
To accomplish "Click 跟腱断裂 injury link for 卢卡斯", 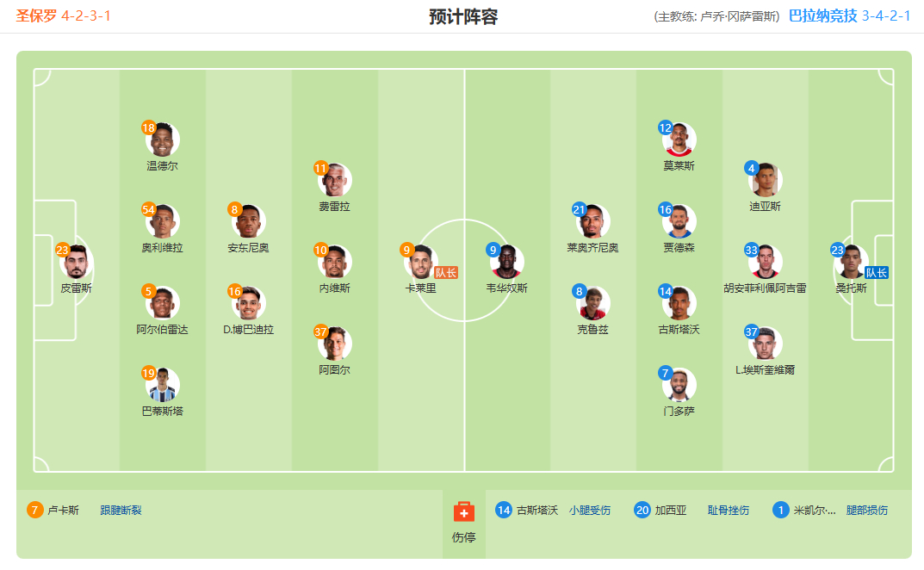I will tap(121, 511).
